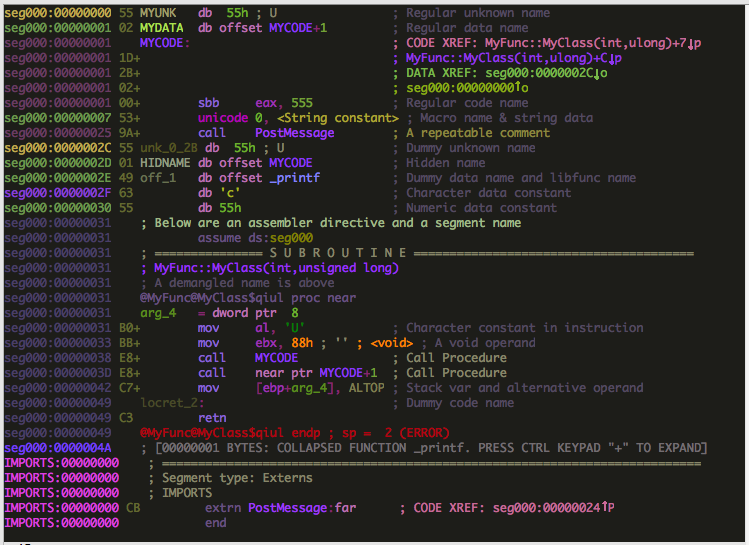Click address seg000:0000004A

point(57,448)
